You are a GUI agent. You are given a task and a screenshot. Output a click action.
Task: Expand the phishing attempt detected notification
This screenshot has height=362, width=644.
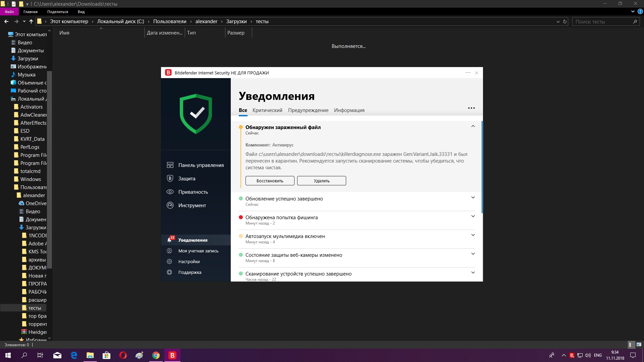[x=473, y=216]
